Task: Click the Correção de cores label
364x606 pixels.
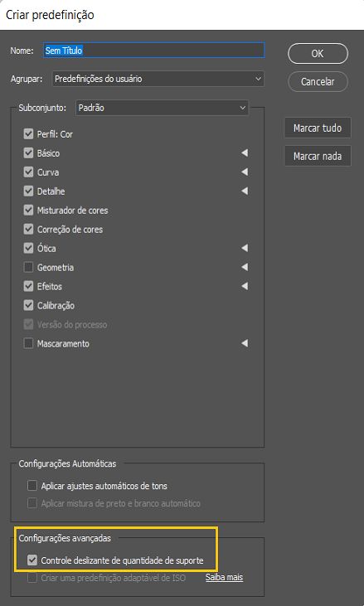Action: pos(70,230)
